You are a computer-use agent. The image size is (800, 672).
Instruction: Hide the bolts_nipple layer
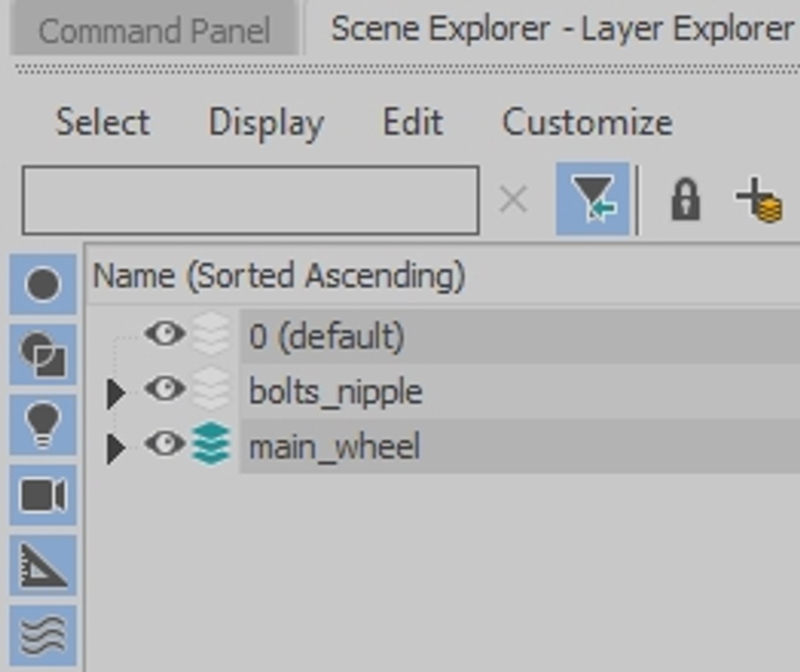pos(165,390)
